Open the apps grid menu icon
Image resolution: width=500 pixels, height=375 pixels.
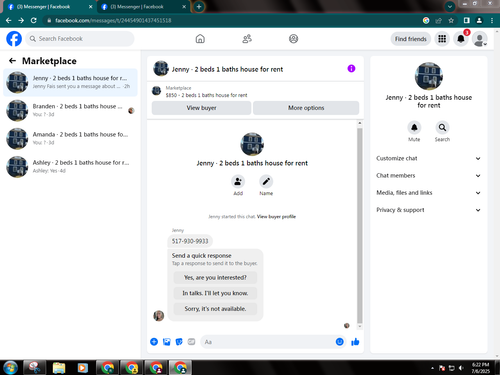(442, 39)
